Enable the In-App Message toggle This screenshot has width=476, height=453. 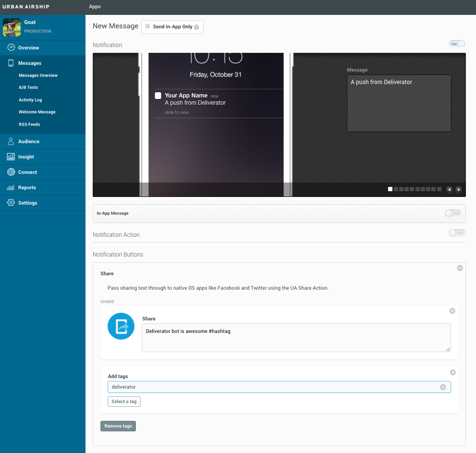[x=452, y=213]
